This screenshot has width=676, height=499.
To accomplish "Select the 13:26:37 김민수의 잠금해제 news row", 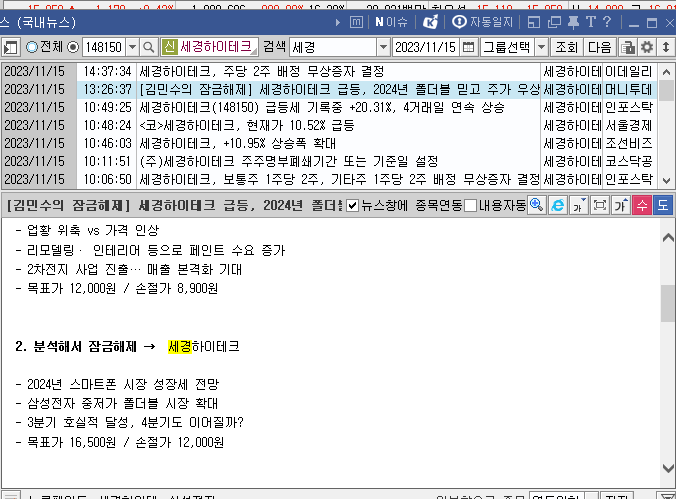I will pyautogui.click(x=329, y=89).
